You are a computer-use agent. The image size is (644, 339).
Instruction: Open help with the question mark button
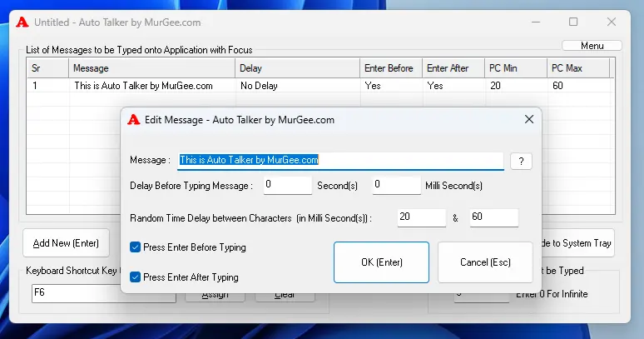pos(521,161)
